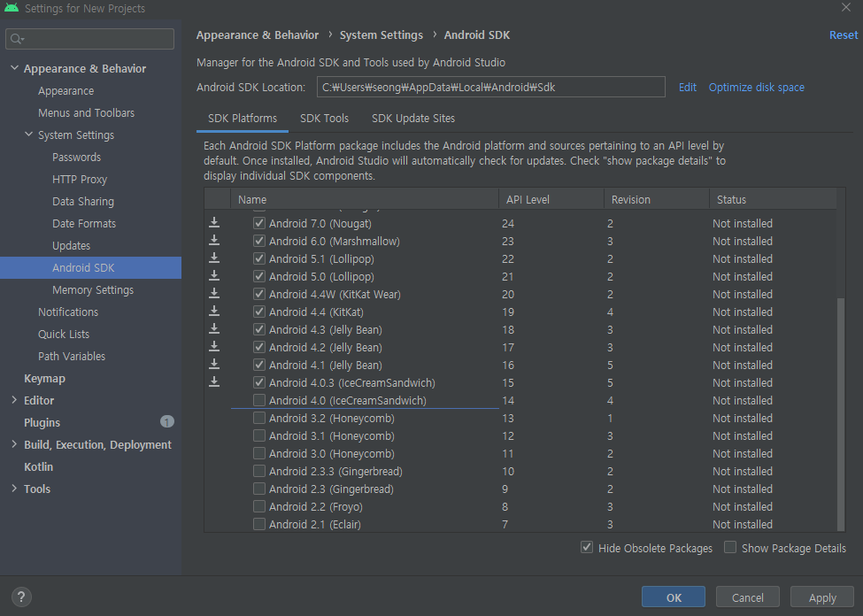Click the Reset link

click(844, 35)
